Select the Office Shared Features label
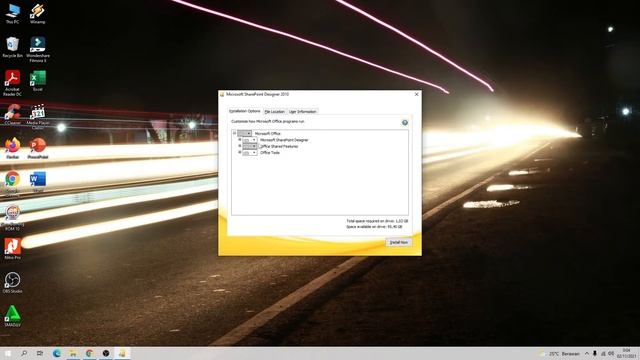Viewport: 640px width, 360px height. (279, 146)
